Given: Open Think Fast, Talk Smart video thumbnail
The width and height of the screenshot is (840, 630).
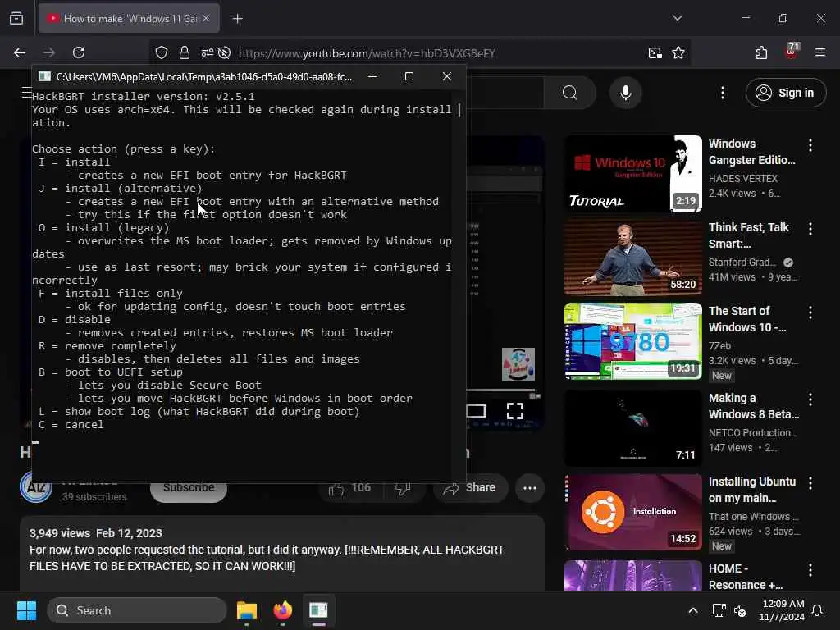Looking at the screenshot, I should 632,257.
